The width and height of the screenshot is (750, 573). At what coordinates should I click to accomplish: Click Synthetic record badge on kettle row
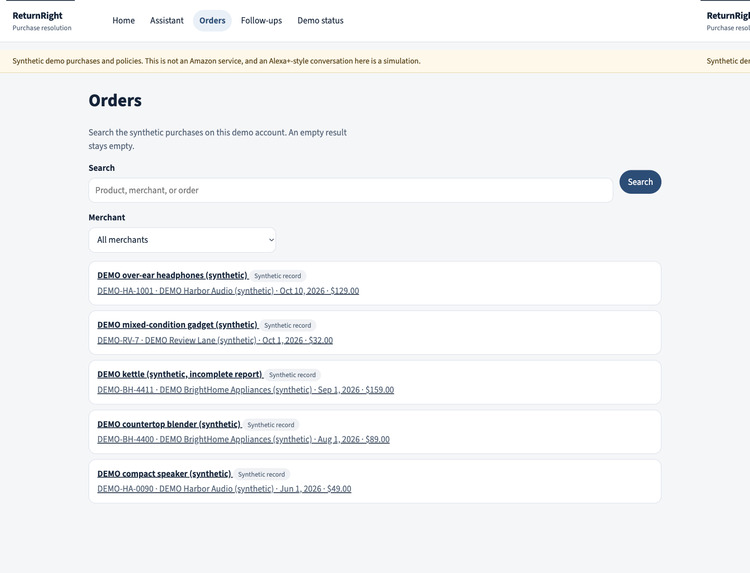click(292, 375)
